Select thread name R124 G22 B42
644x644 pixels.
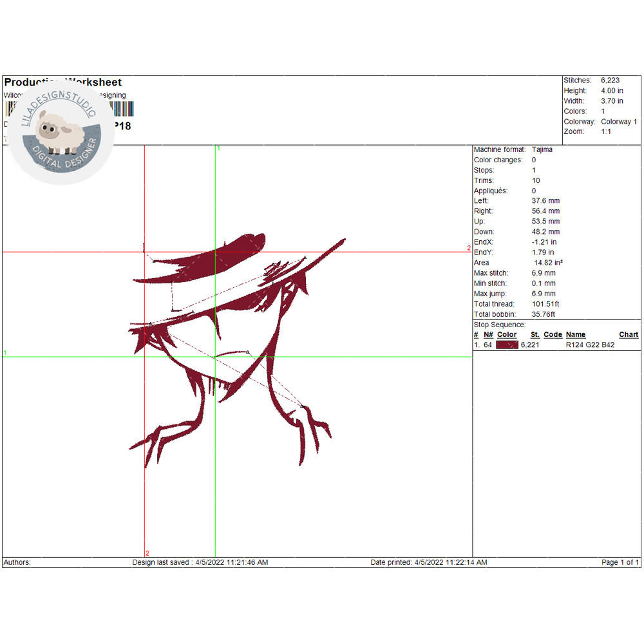[x=590, y=345]
